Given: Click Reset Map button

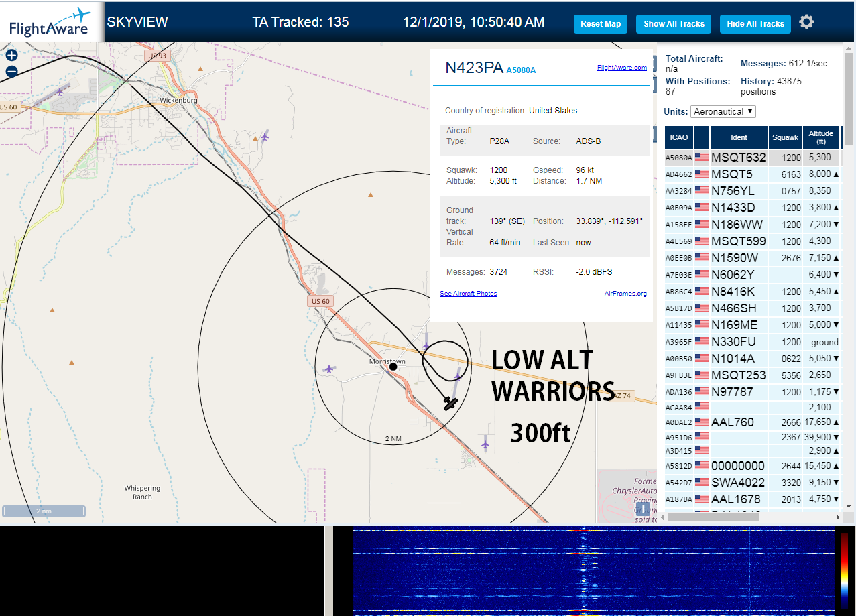Looking at the screenshot, I should pos(601,24).
